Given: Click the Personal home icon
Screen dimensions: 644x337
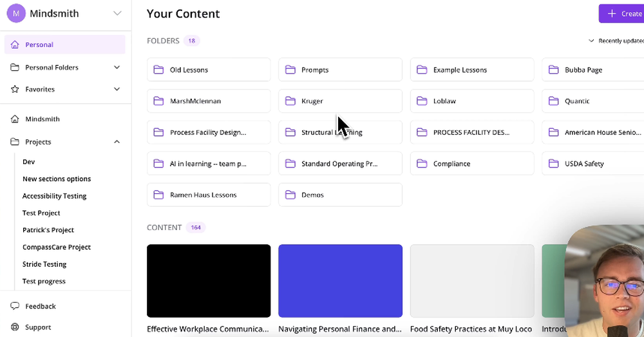Looking at the screenshot, I should [15, 44].
